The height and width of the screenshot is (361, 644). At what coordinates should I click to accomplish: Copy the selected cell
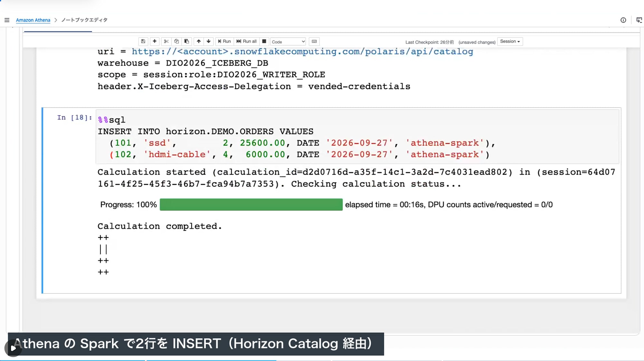point(176,41)
